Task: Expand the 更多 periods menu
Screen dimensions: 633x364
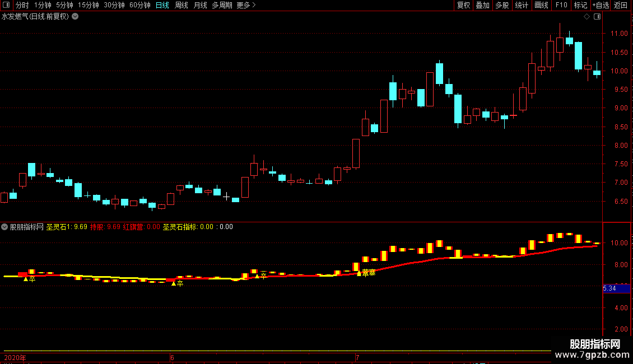Action: [x=246, y=5]
